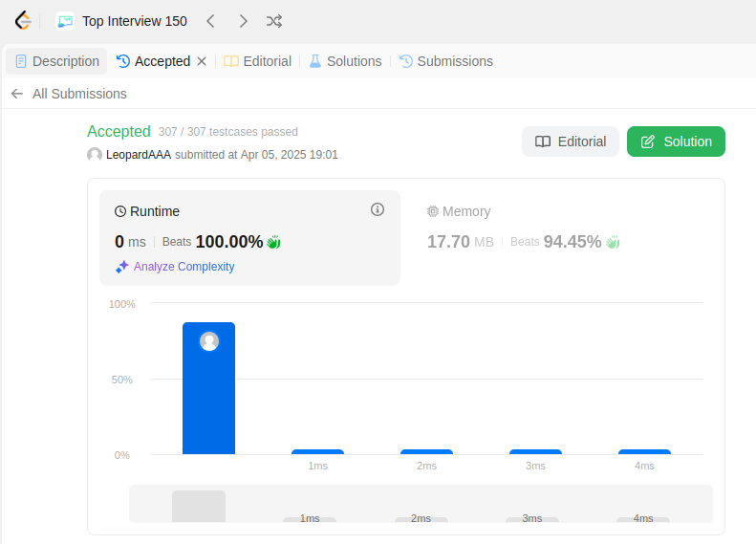Click the submitted at Apr 05, 2025 text
The height and width of the screenshot is (544, 756).
pyautogui.click(x=256, y=155)
